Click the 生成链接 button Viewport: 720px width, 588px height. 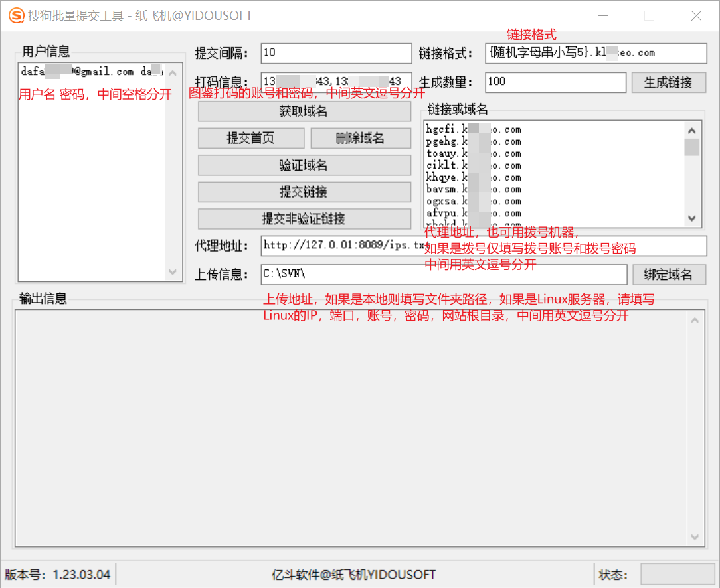pyautogui.click(x=669, y=82)
